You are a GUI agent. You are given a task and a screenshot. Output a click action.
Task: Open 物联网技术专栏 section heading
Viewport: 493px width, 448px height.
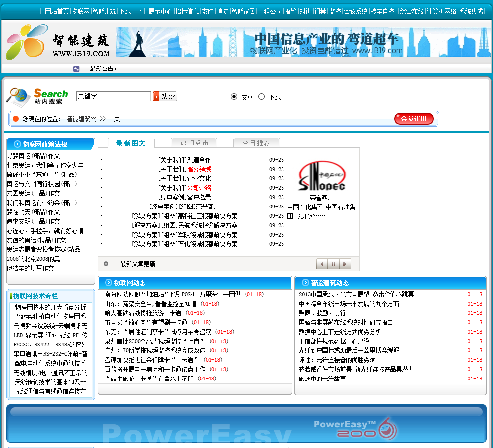tap(35, 296)
